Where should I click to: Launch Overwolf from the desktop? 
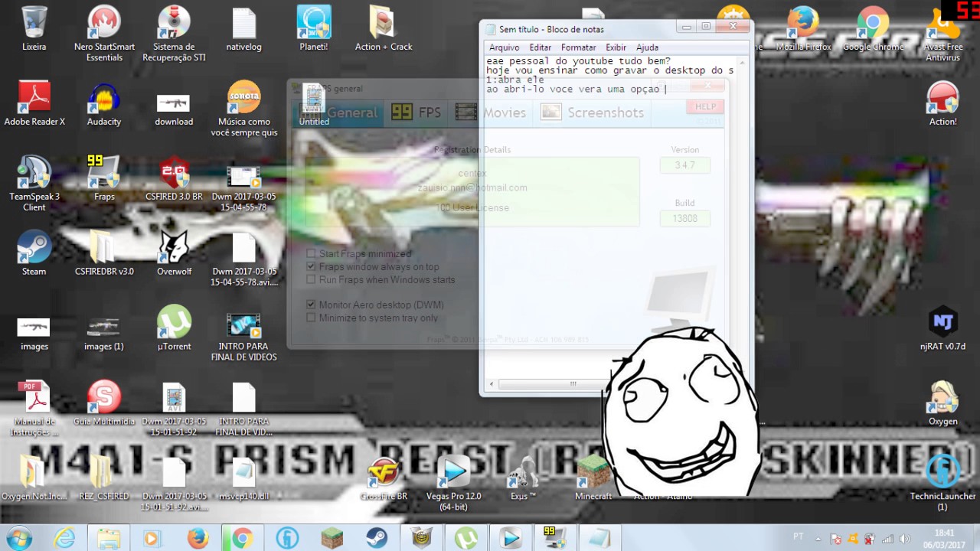[x=174, y=253]
